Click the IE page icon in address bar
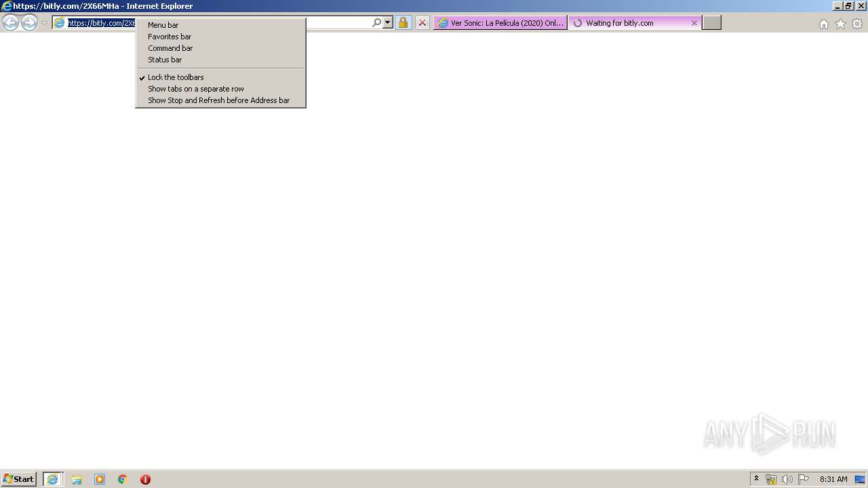Viewport: 868px width, 488px height. (60, 23)
